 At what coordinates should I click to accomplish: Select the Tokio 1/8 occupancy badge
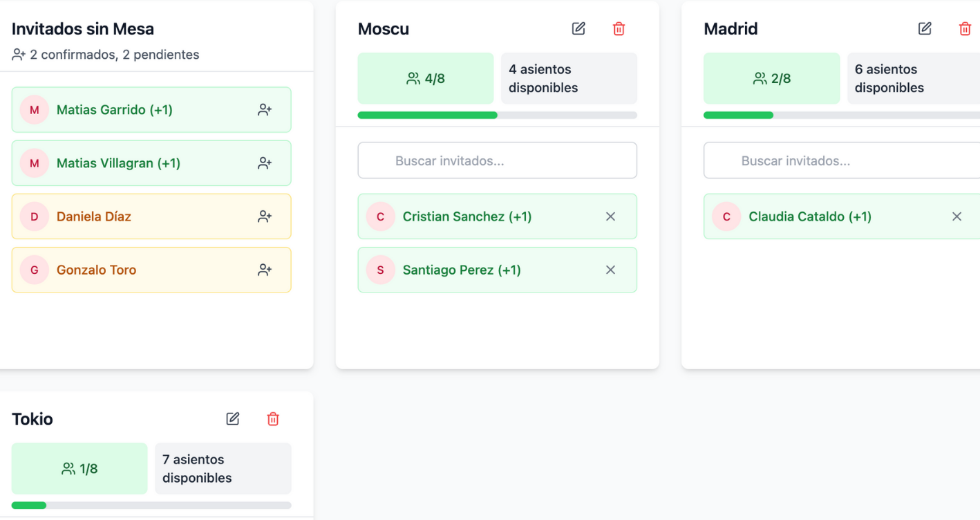coord(79,468)
